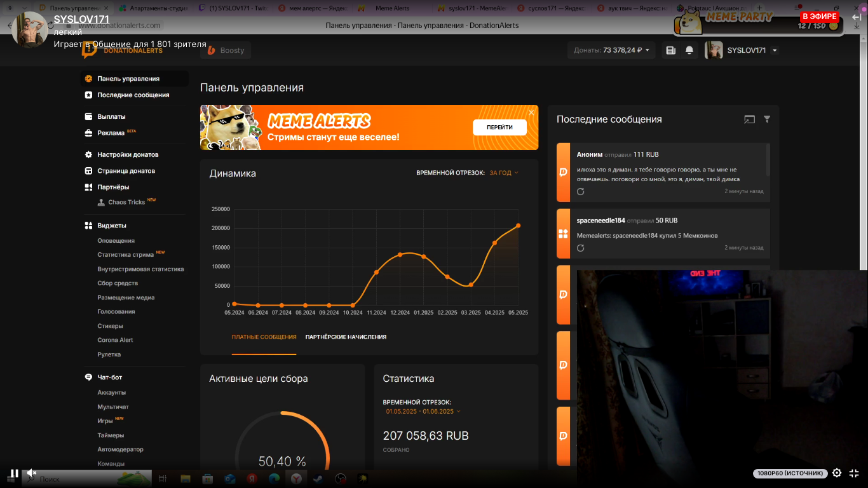Change the Динамика time range ЗА ГОД dropdown
This screenshot has height=488, width=868.
[x=504, y=173]
